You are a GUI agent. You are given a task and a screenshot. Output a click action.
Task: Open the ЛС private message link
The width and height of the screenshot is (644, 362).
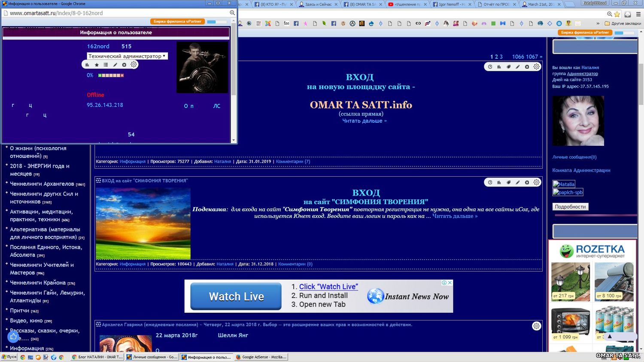pyautogui.click(x=217, y=106)
